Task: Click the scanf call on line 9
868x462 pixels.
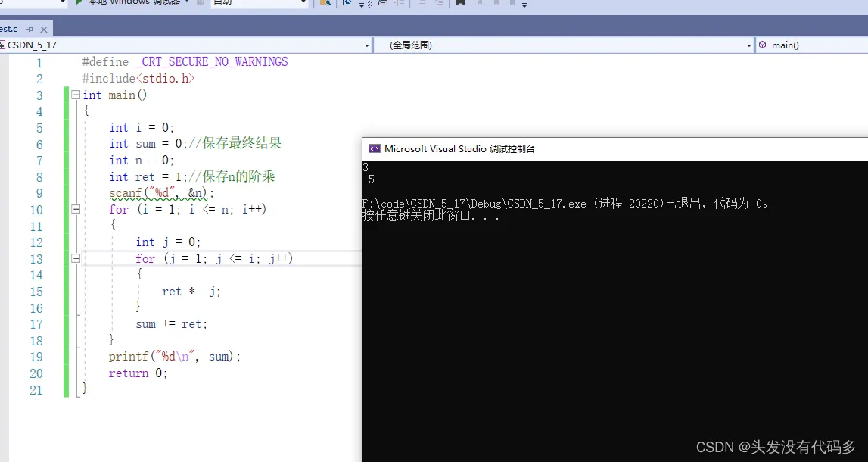Action: pyautogui.click(x=162, y=193)
